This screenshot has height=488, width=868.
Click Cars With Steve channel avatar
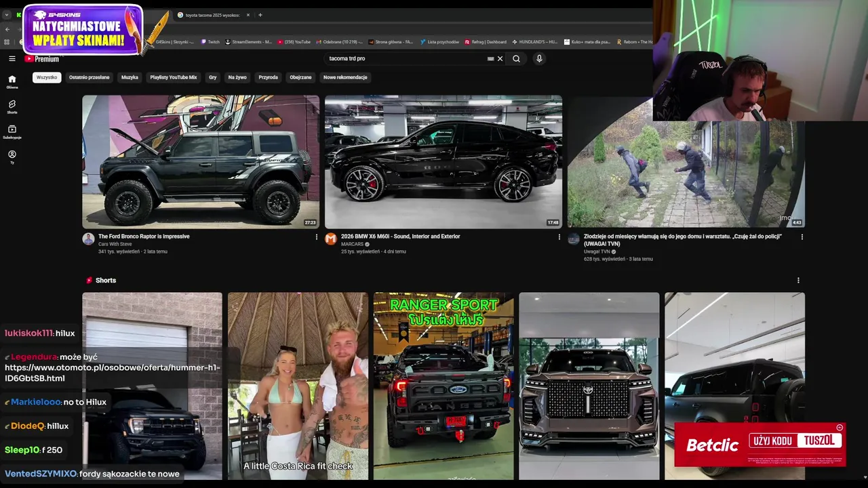point(88,239)
